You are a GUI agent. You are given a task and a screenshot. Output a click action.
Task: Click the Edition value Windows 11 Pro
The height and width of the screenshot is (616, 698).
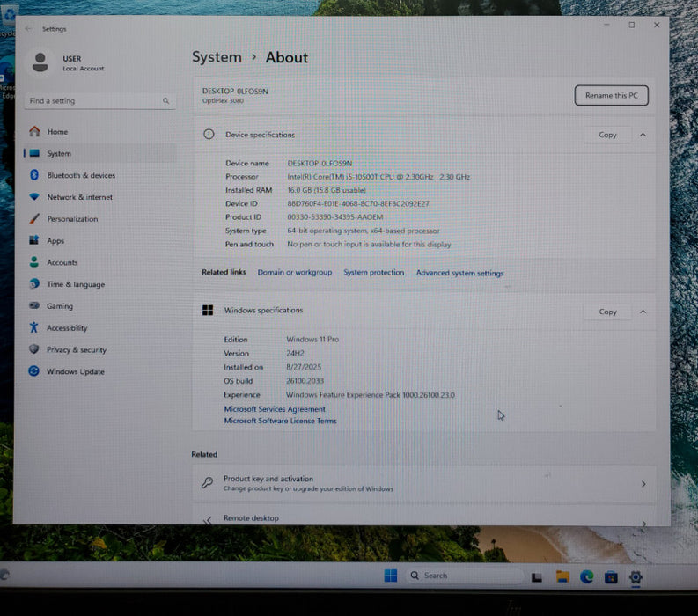point(312,340)
